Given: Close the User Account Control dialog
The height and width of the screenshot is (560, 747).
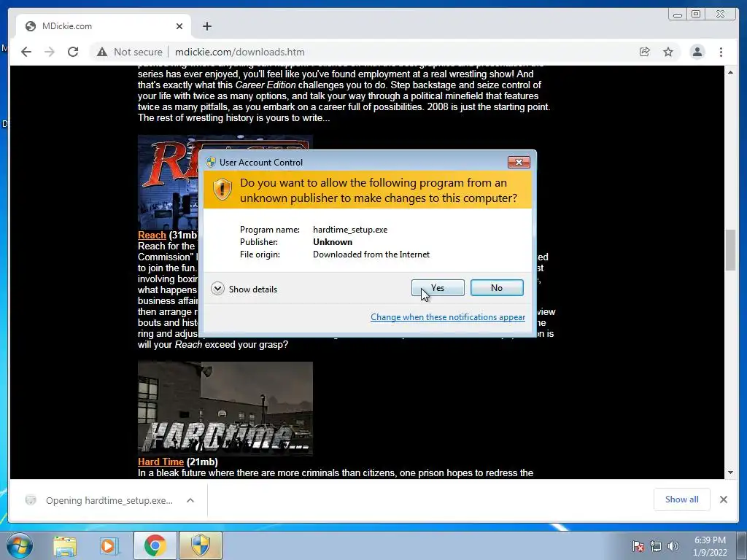Looking at the screenshot, I should point(519,163).
